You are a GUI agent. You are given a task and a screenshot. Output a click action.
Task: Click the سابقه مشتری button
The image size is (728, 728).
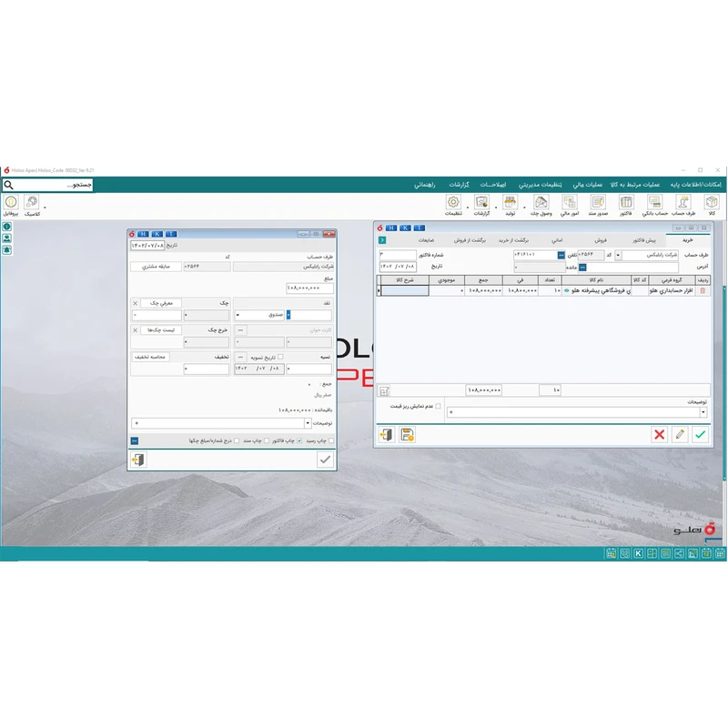point(156,267)
